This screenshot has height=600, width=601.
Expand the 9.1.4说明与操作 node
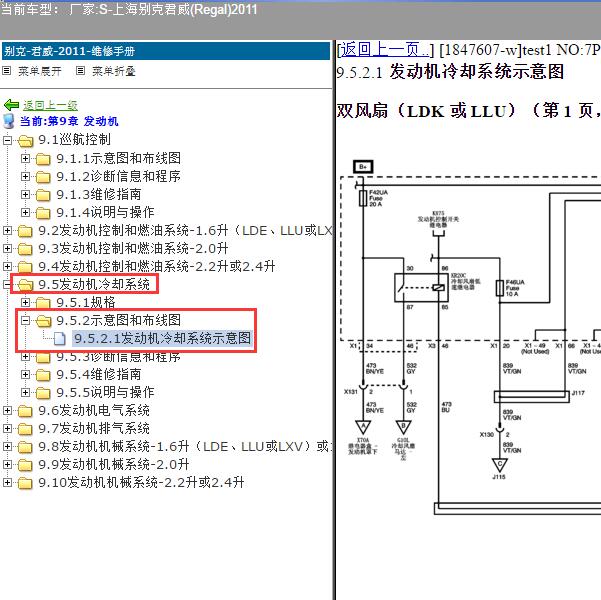(x=25, y=212)
